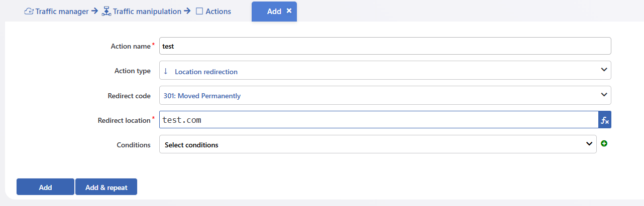Viewport: 644px width, 206px height.
Task: Open the Traffic manipulation breadcrumb link
Action: pyautogui.click(x=147, y=11)
